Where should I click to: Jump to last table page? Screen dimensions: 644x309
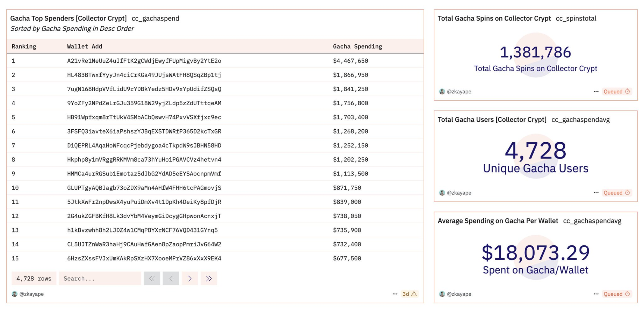(x=209, y=279)
